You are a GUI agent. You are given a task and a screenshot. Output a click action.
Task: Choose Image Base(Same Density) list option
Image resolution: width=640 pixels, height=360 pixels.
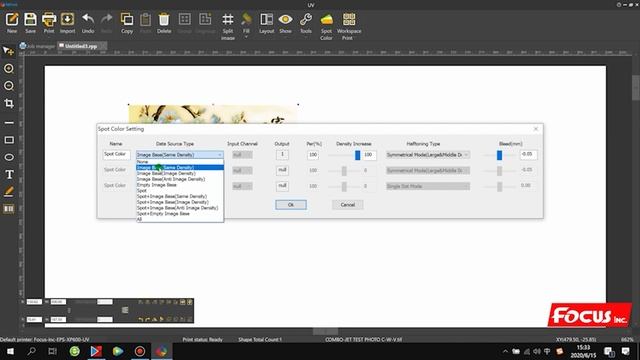tap(180, 167)
